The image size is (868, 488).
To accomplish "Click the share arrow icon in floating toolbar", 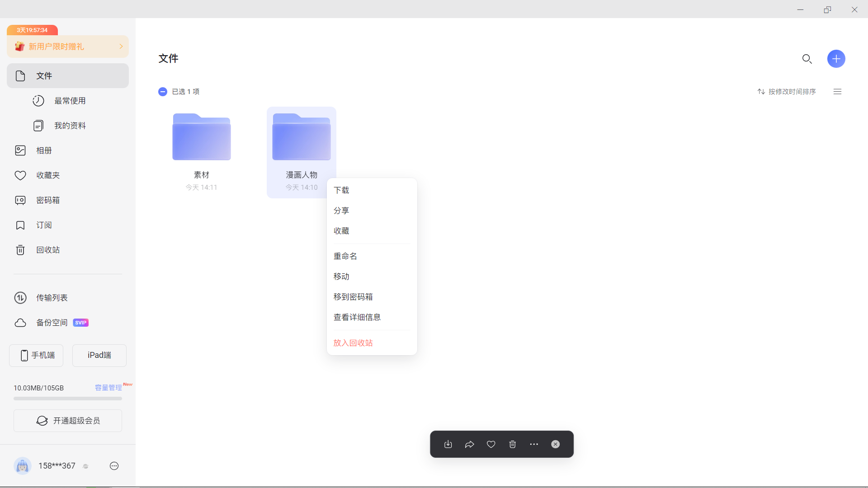I will point(469,444).
